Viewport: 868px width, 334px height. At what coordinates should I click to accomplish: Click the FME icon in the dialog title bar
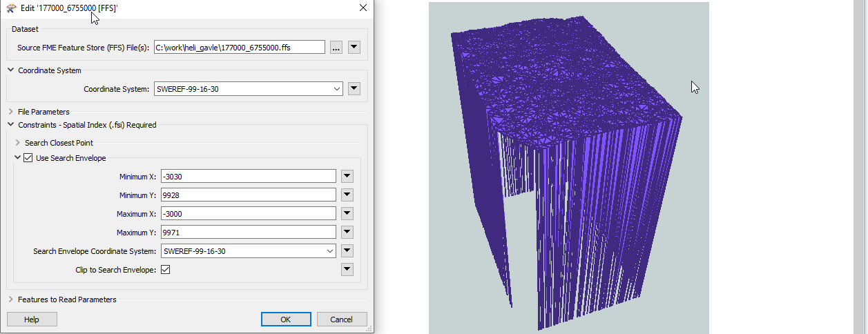click(11, 8)
